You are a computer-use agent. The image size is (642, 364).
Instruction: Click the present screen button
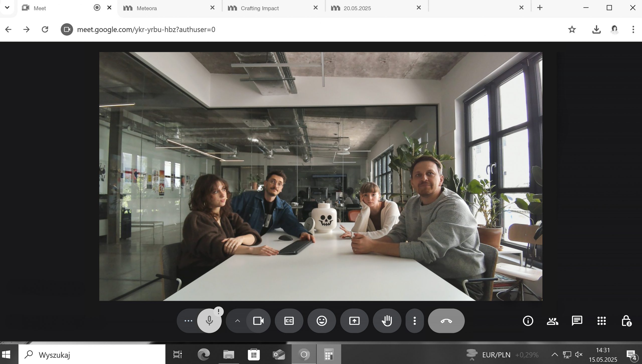click(x=354, y=321)
